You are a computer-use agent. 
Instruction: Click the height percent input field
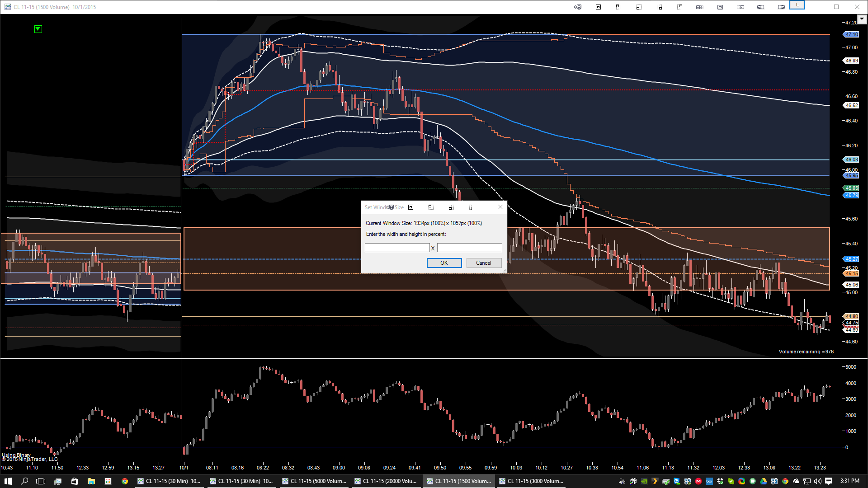(x=469, y=248)
